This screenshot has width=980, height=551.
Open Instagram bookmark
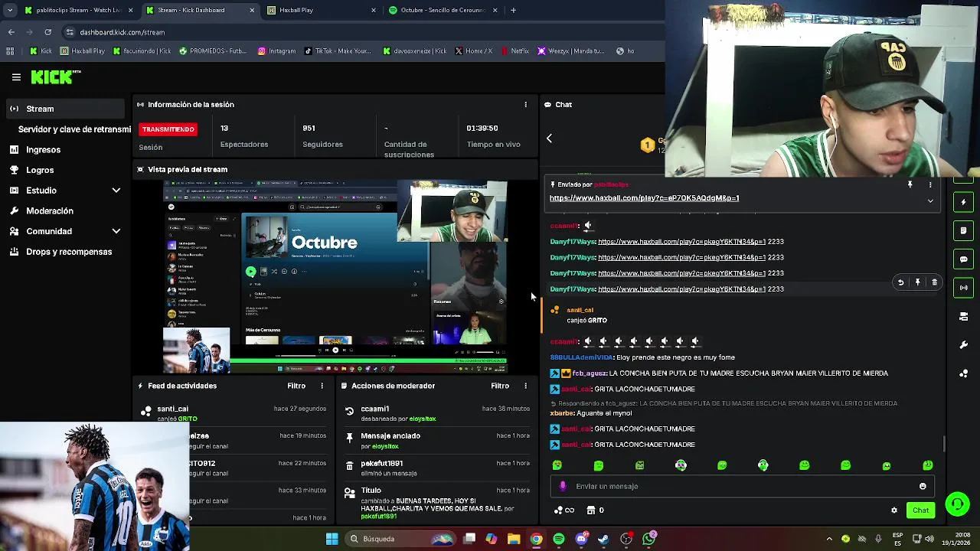point(276,51)
